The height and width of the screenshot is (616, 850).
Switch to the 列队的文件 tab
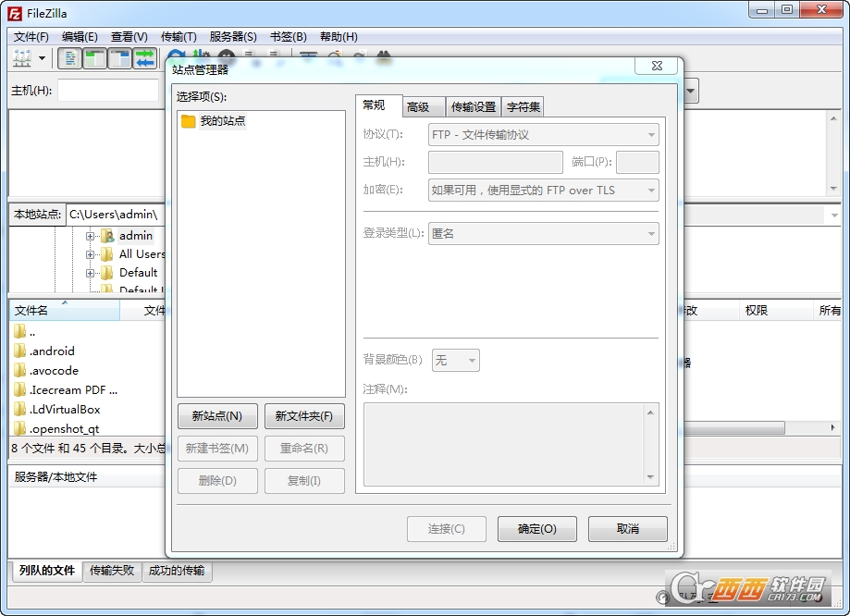click(x=46, y=571)
